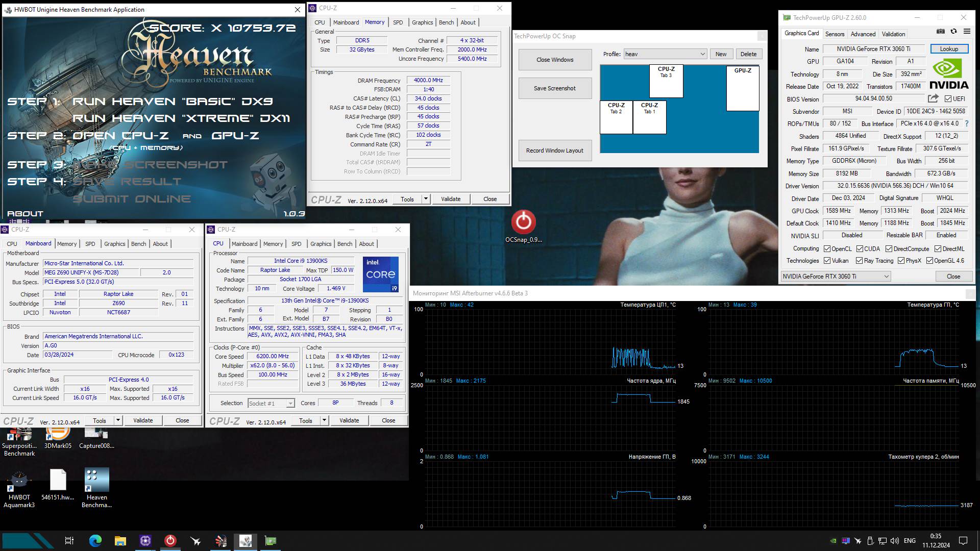Viewport: 980px width, 551px height.
Task: Click Save Screenshot button
Action: 555,88
